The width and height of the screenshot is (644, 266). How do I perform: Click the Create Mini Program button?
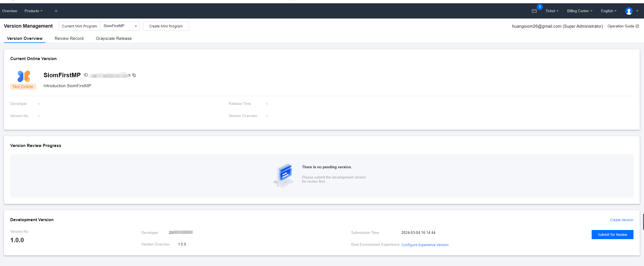tap(166, 26)
